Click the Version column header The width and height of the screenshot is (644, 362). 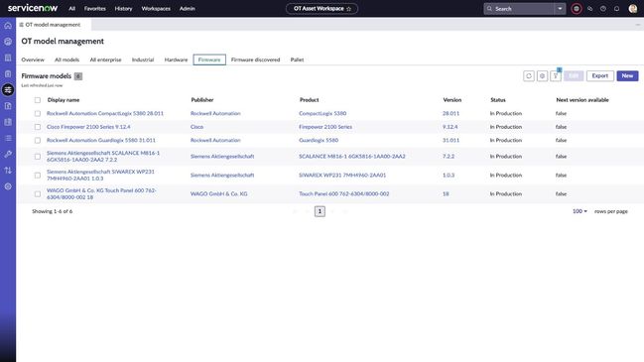tap(452, 100)
